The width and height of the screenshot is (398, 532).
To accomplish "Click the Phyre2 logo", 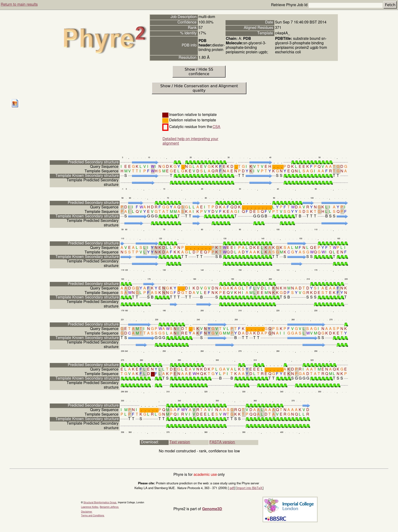I will (x=104, y=38).
